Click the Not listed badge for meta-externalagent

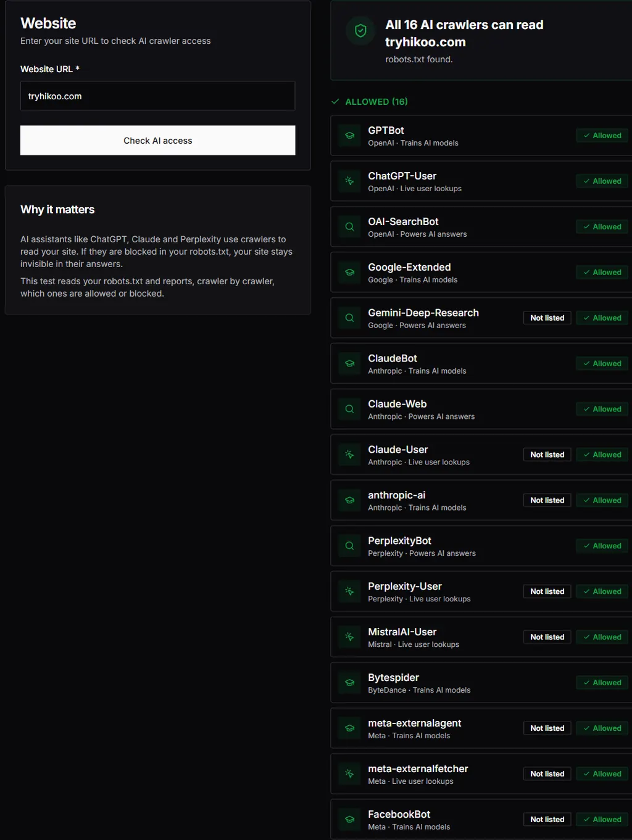click(x=547, y=729)
